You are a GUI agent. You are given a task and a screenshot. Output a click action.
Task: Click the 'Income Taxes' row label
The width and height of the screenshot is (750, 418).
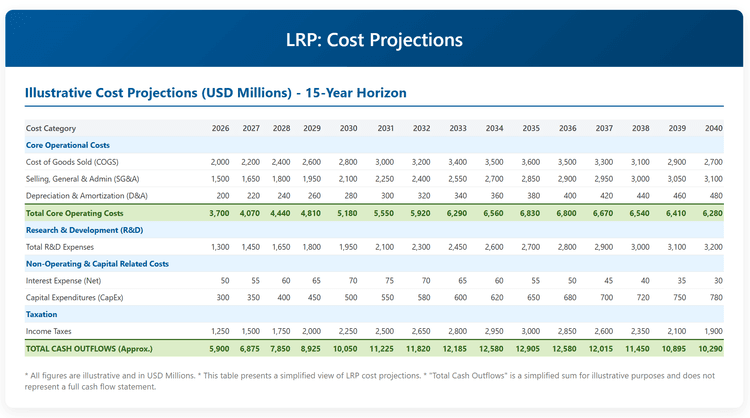(x=48, y=331)
